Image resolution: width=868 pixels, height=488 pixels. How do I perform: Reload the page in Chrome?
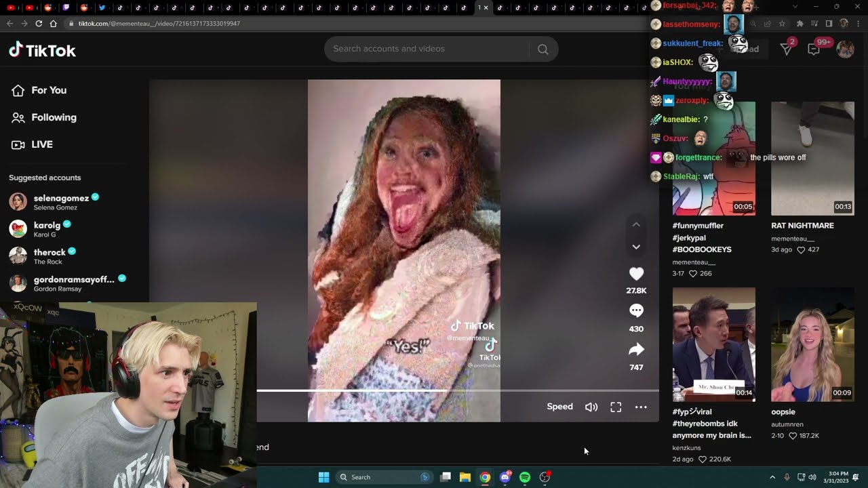tap(39, 23)
